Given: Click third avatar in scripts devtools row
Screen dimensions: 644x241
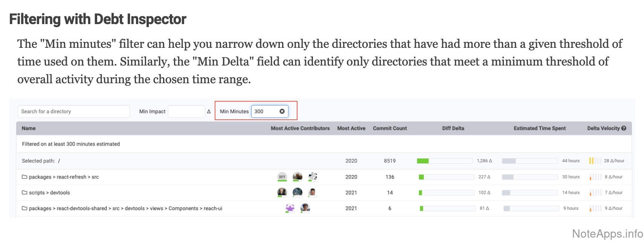Looking at the screenshot, I should [x=312, y=192].
